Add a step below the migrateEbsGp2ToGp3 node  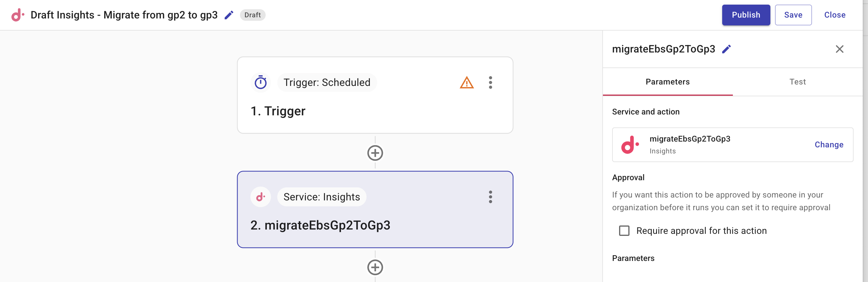point(375,268)
